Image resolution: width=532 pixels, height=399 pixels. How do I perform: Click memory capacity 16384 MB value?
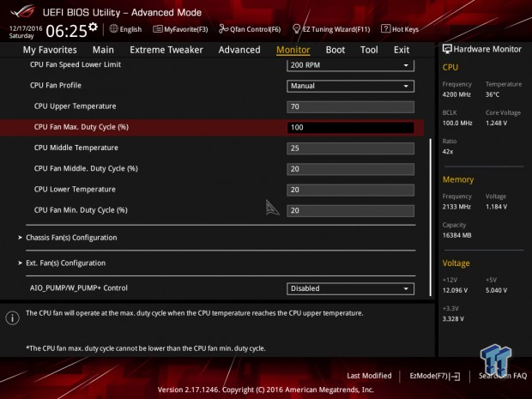coord(456,235)
